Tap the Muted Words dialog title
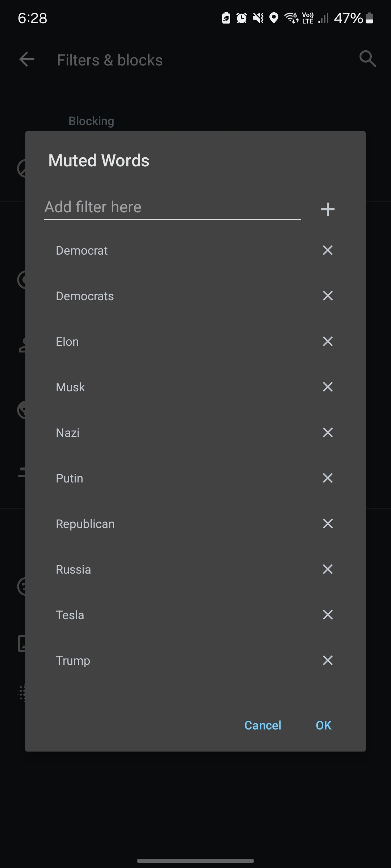 click(99, 161)
